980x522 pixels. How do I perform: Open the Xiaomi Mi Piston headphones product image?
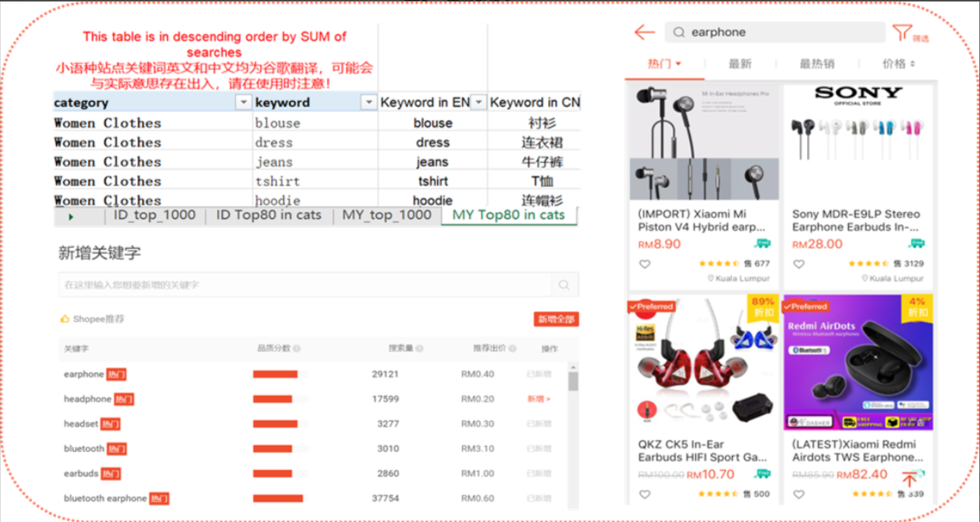[704, 143]
